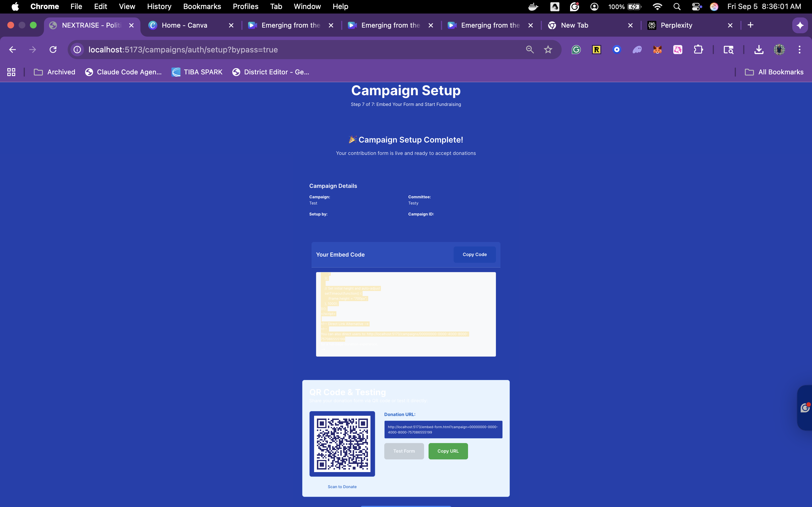Open the bookmarks apps grid icon

pos(11,72)
